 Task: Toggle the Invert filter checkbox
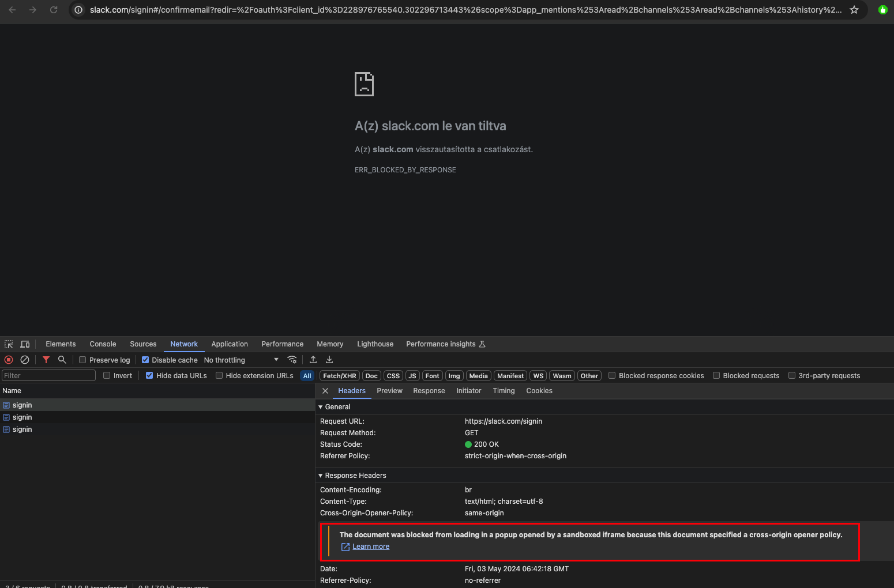click(x=107, y=375)
